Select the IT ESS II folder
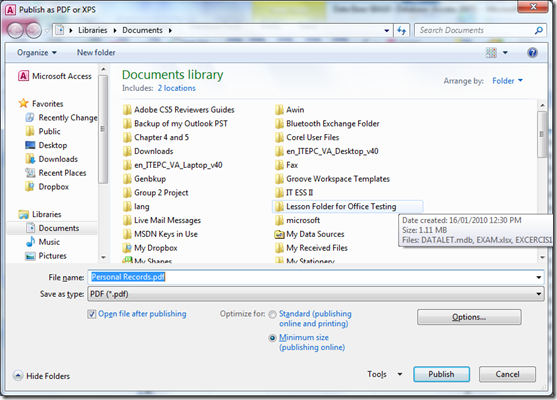Image resolution: width=557 pixels, height=400 pixels. 294,193
